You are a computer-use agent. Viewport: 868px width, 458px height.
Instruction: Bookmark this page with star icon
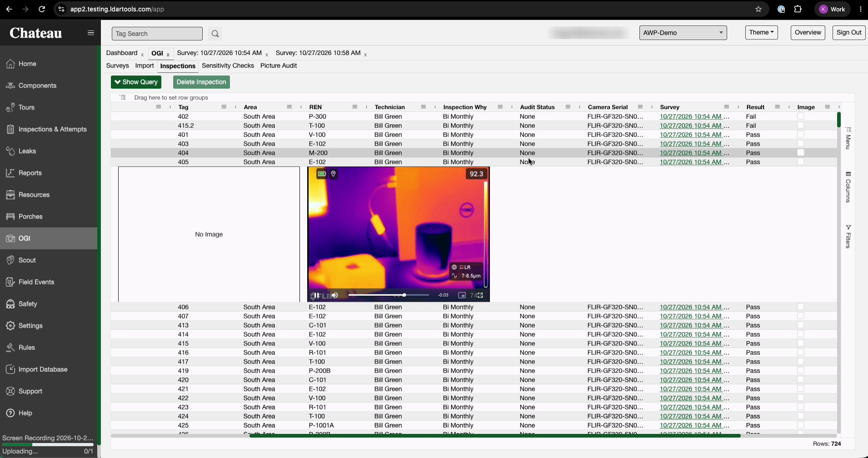pyautogui.click(x=758, y=9)
